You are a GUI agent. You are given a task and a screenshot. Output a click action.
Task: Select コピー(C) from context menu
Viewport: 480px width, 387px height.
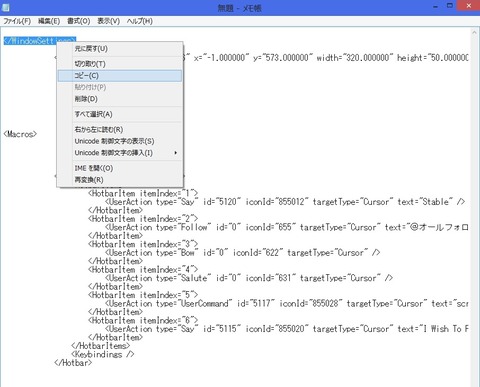120,76
